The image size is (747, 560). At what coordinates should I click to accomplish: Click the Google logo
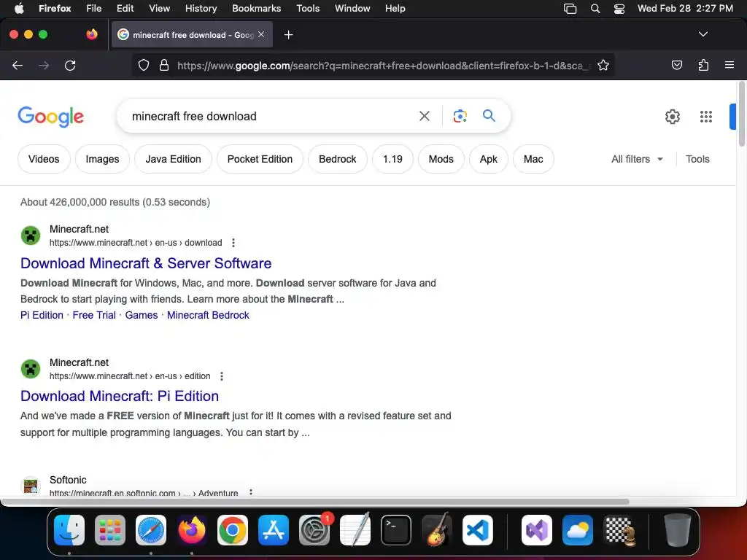coord(50,117)
